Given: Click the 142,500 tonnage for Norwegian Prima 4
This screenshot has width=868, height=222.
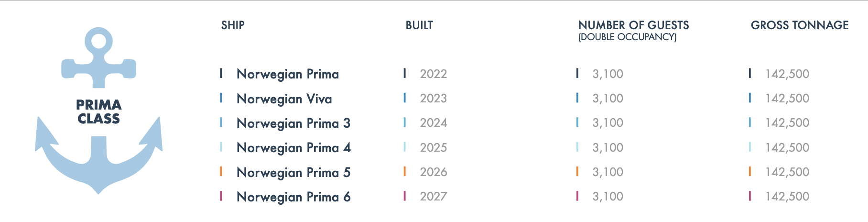Looking at the screenshot, I should point(787,147).
